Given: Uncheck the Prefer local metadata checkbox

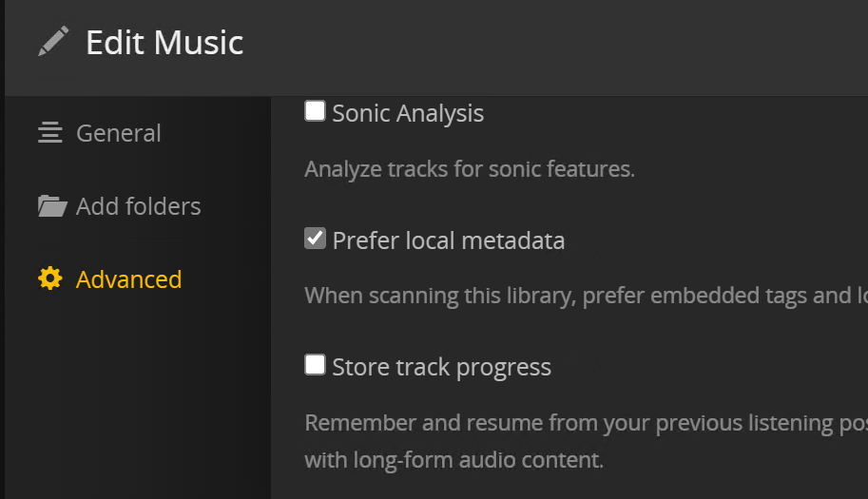Looking at the screenshot, I should tap(315, 239).
